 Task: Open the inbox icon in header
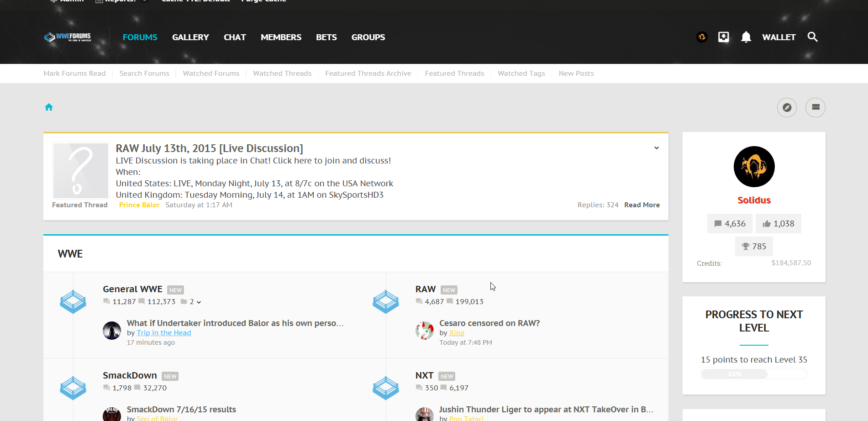(x=723, y=37)
